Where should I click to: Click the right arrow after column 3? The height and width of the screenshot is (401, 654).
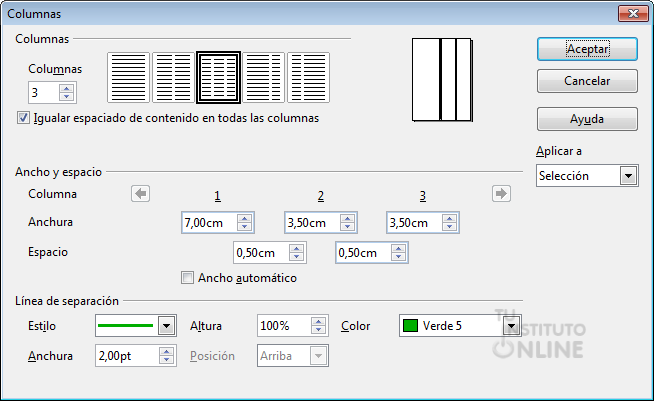(500, 194)
